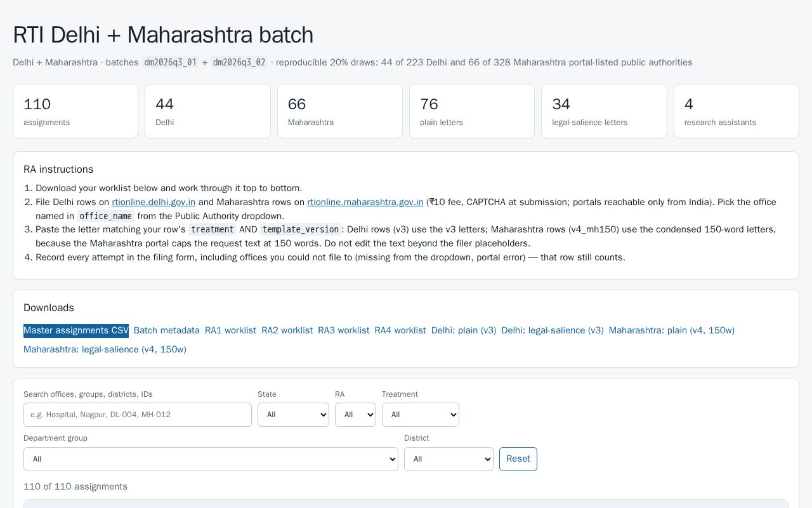The width and height of the screenshot is (812, 508).
Task: Click the "Downloads" section heading
Action: 49,308
